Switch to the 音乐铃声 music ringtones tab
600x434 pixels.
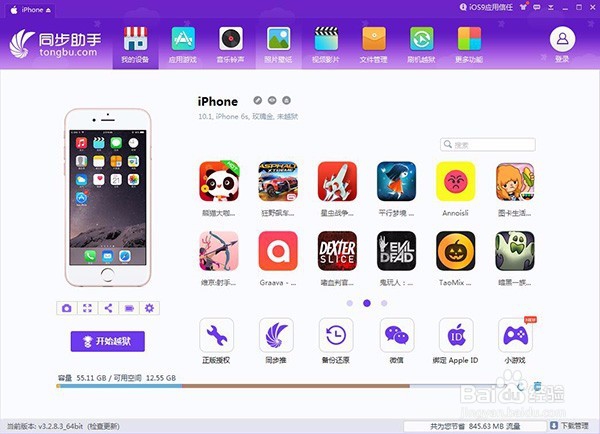pos(231,44)
